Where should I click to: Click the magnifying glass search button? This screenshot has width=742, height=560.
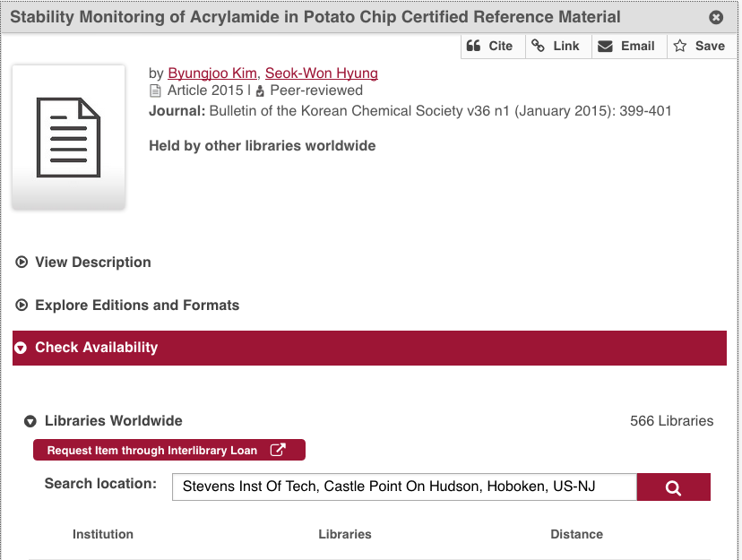pos(673,487)
